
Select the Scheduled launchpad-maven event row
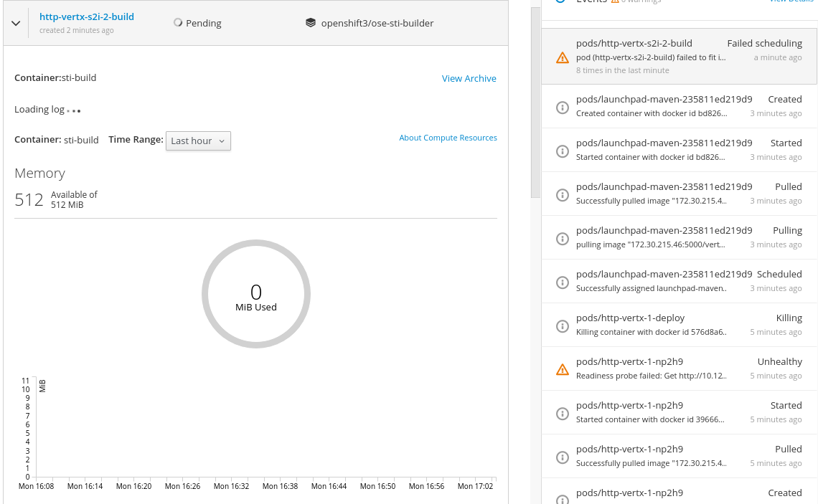tap(680, 282)
